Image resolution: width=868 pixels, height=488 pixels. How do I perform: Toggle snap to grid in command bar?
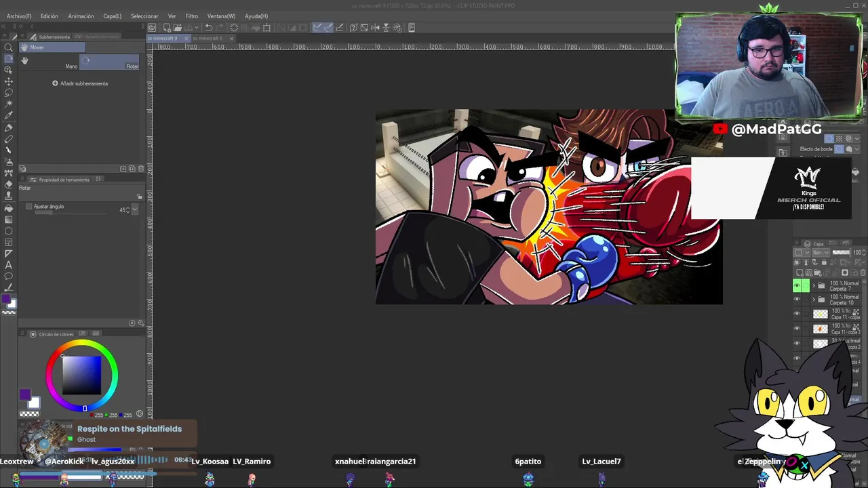[340, 28]
